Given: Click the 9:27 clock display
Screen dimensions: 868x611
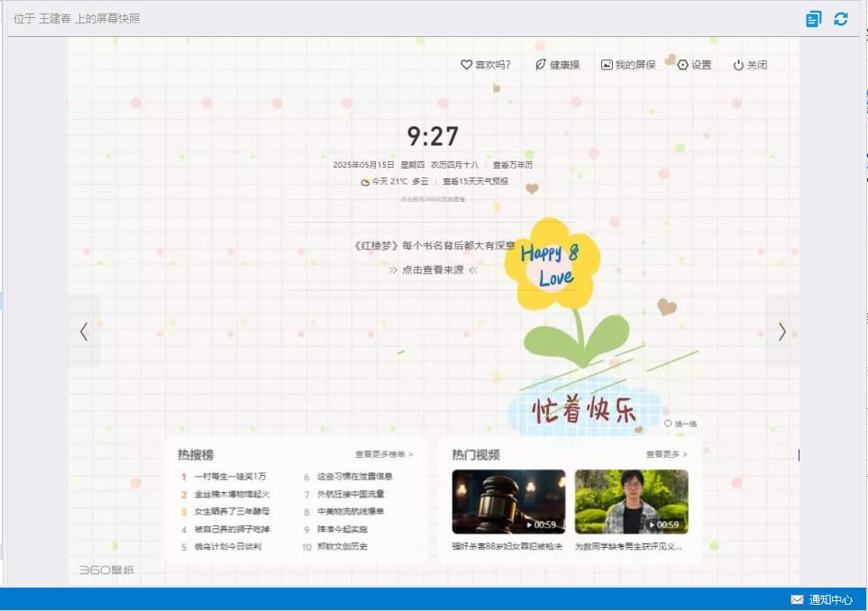Looking at the screenshot, I should click(433, 136).
